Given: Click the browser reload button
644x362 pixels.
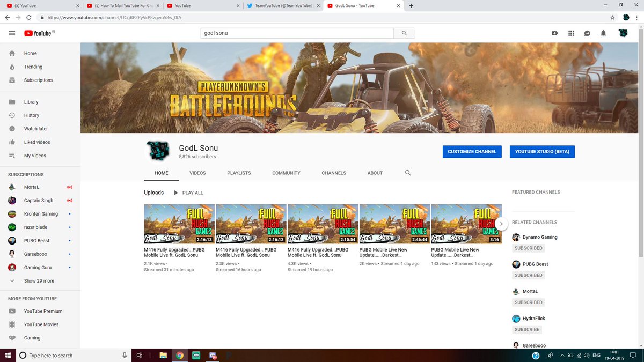Looking at the screenshot, I should point(30,17).
